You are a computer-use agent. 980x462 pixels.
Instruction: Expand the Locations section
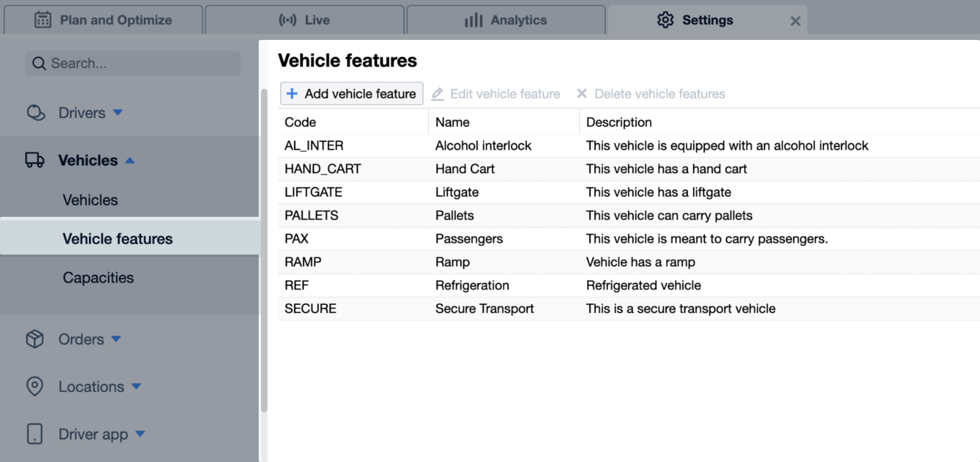[136, 386]
